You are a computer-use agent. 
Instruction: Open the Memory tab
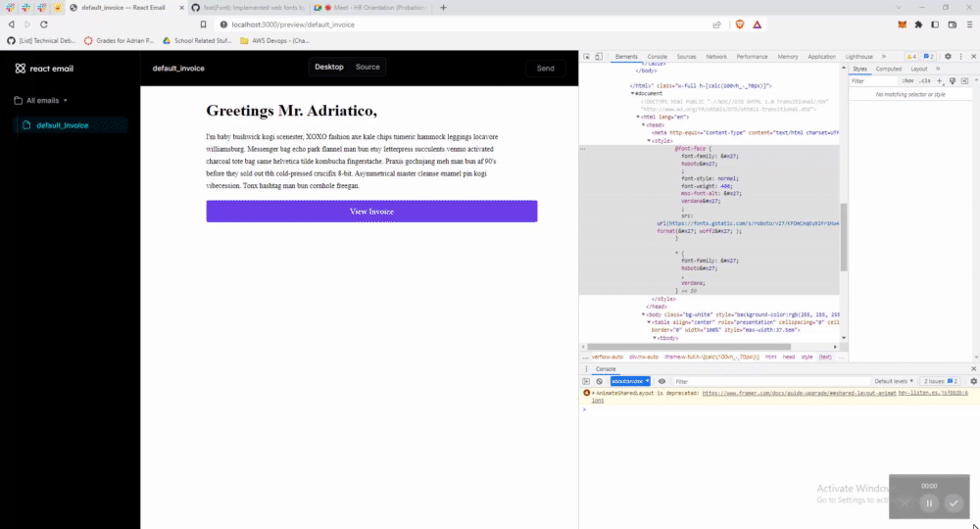pos(788,56)
